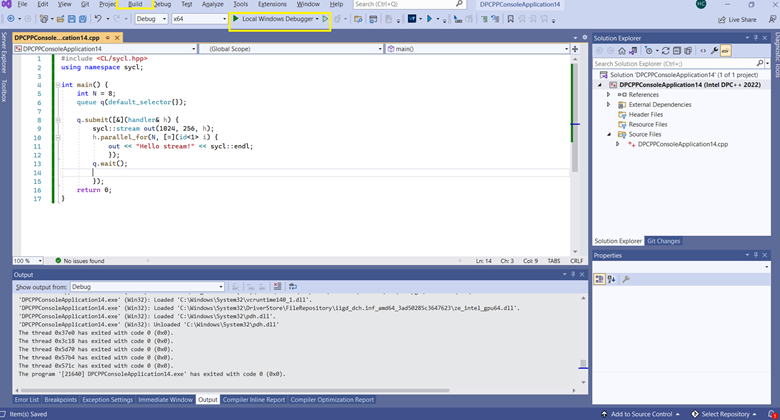Toggle a bookmark on the current line
780x420 pixels.
coord(510,19)
